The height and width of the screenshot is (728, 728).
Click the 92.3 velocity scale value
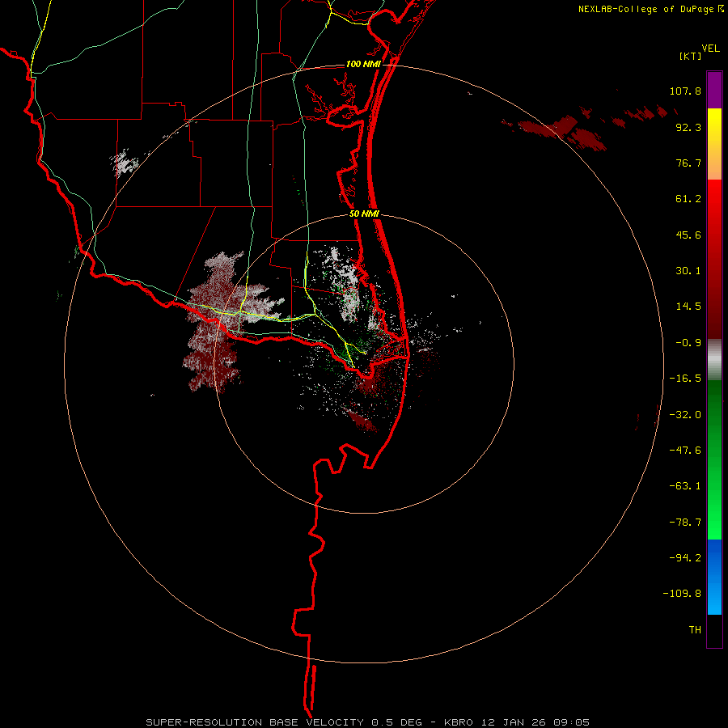point(688,127)
